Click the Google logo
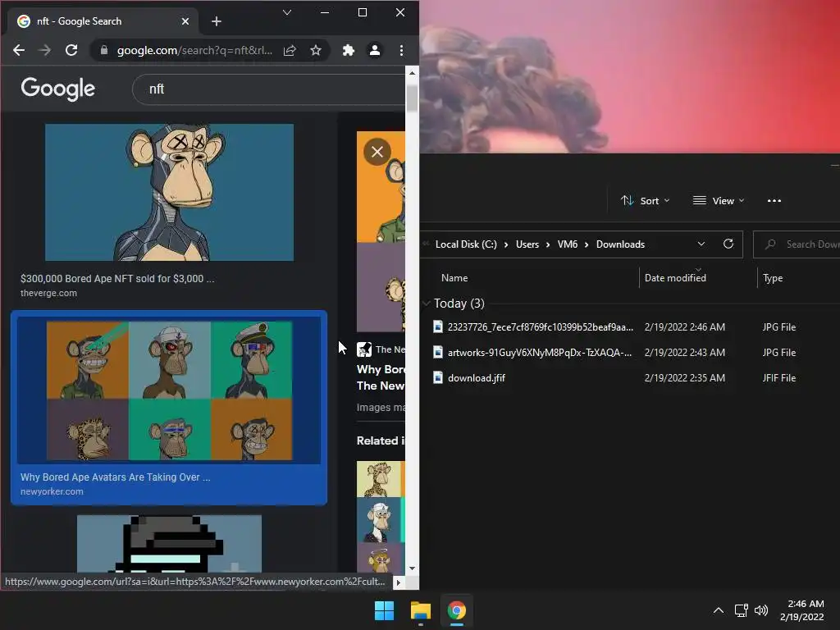840x630 pixels. click(x=58, y=89)
